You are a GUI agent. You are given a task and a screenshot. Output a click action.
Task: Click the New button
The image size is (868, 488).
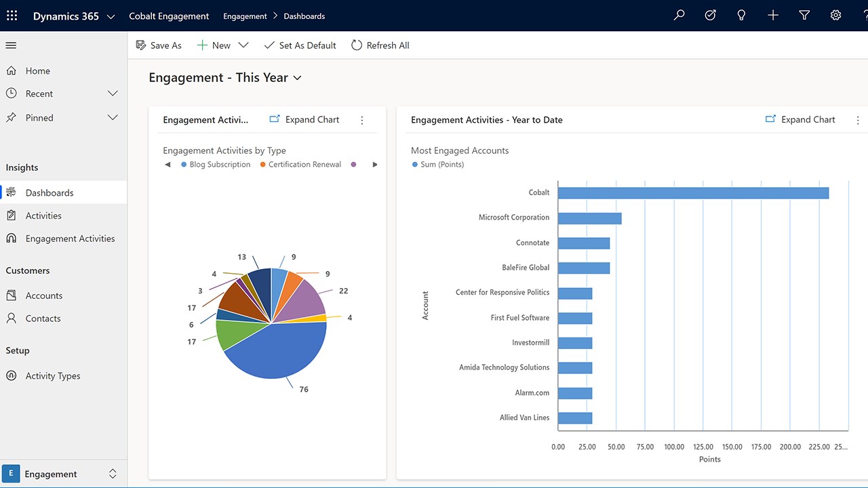(x=214, y=45)
